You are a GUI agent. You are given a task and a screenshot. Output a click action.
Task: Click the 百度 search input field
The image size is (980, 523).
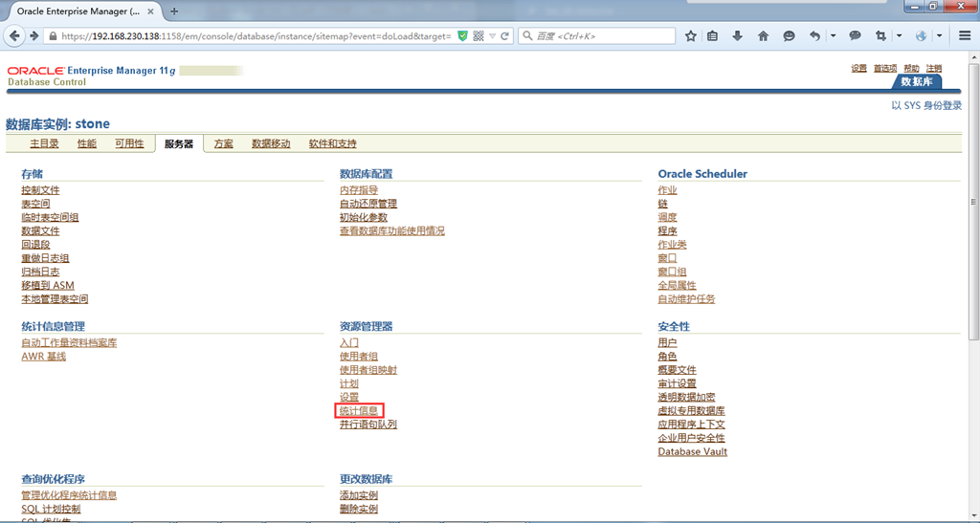[597, 36]
